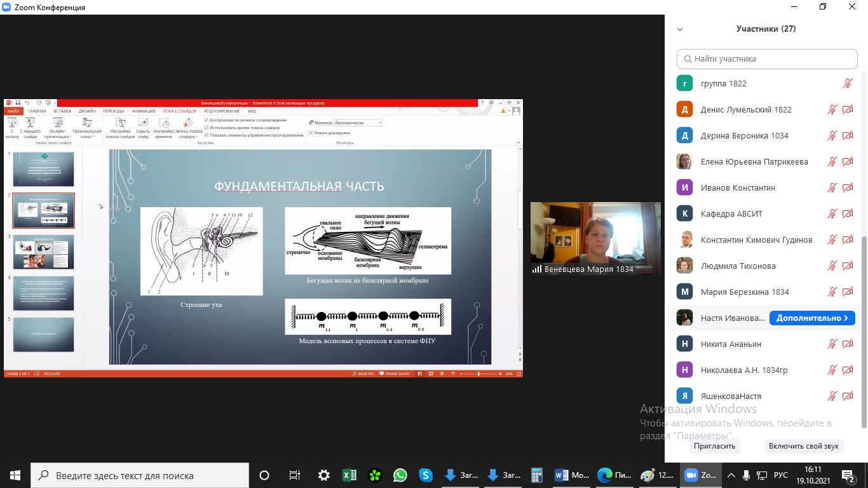Click video-off icon next to Иванов Константин
The image size is (868, 488).
pyautogui.click(x=847, y=187)
